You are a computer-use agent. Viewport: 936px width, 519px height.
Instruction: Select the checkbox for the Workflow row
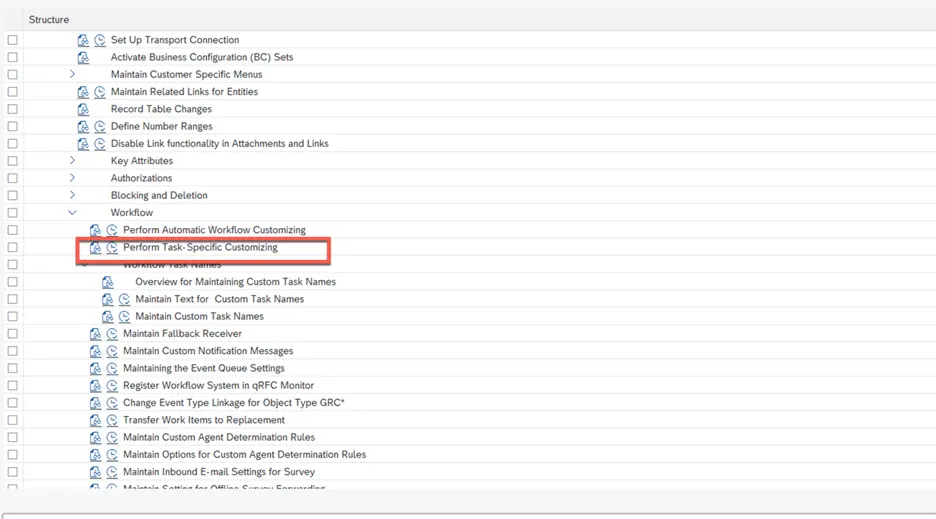(13, 213)
